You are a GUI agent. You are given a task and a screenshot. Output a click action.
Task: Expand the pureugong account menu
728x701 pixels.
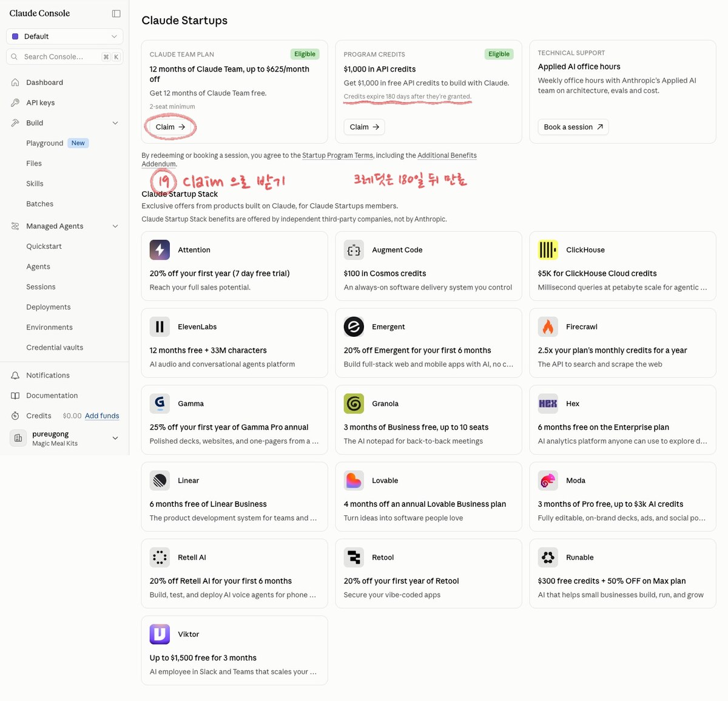click(x=115, y=438)
